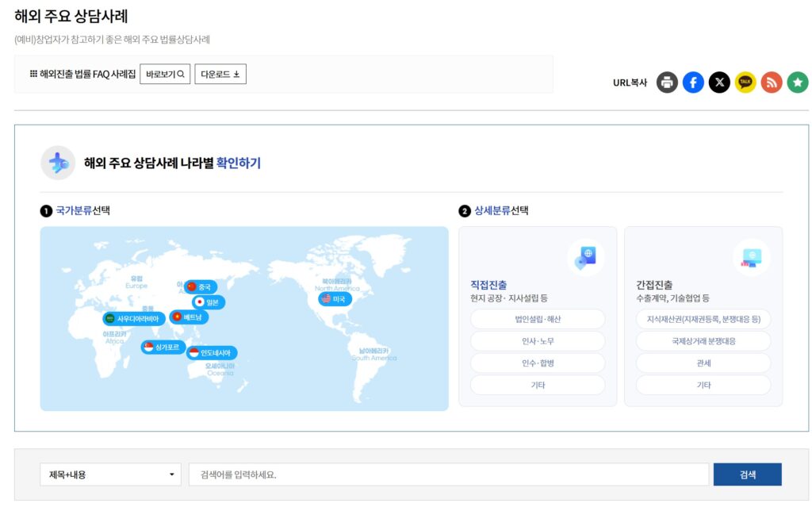
Task: Share via KakaoTalk icon
Action: point(745,83)
